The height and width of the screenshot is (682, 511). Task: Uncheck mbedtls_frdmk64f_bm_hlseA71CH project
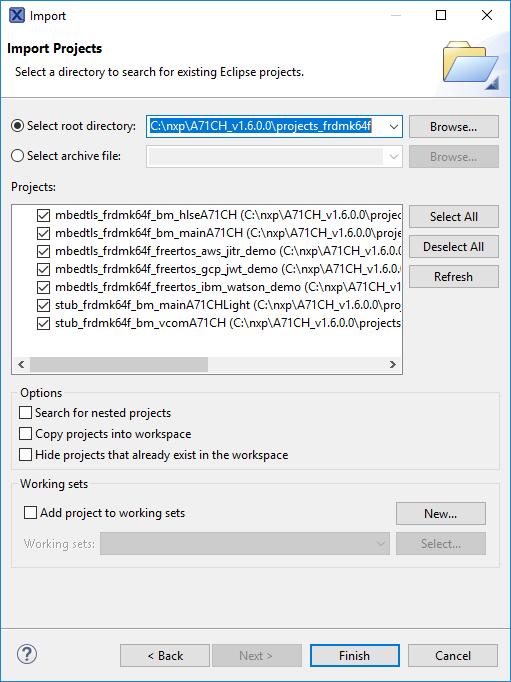[x=43, y=215]
